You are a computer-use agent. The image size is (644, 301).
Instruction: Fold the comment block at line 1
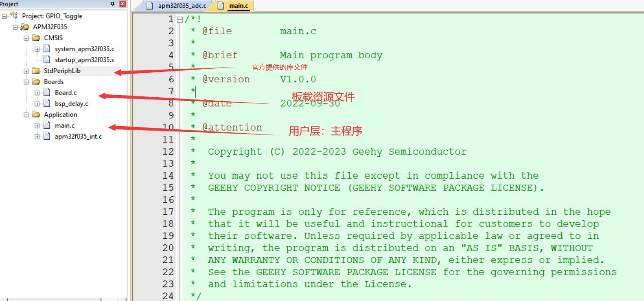click(179, 19)
